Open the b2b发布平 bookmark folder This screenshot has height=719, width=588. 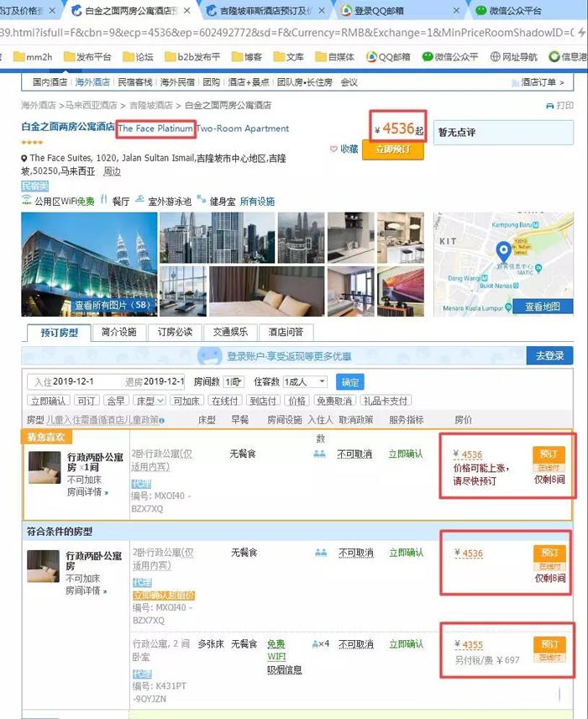coord(192,57)
